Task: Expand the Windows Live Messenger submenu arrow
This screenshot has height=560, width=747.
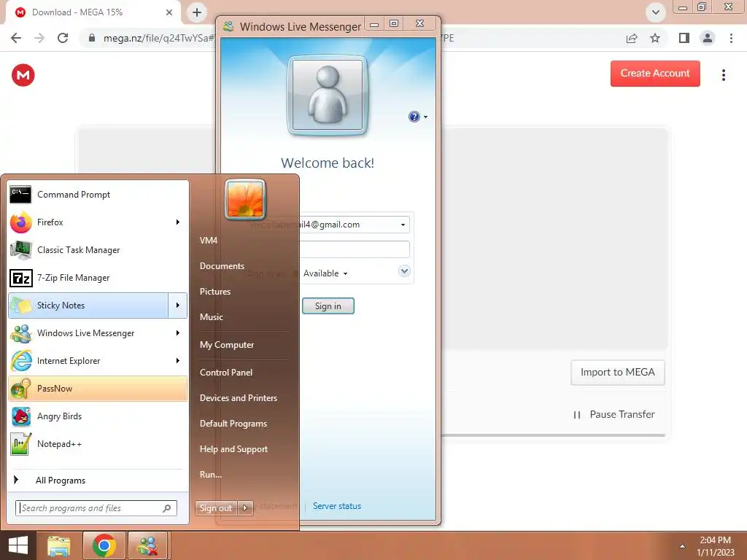Action: pos(178,332)
